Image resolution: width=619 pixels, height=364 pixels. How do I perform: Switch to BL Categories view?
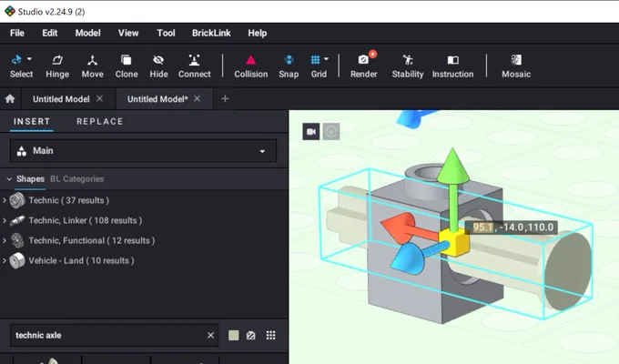click(77, 179)
